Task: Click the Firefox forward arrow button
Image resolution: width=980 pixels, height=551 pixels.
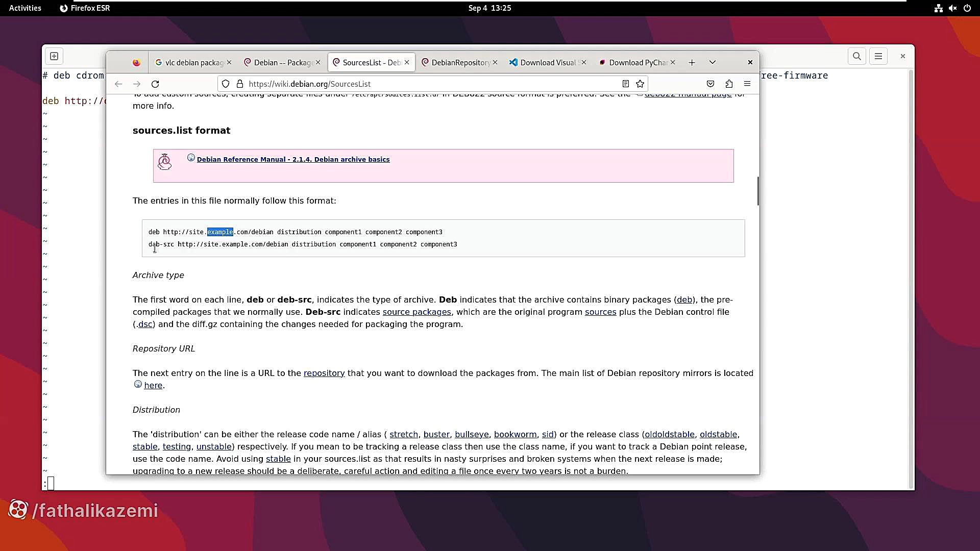Action: [137, 84]
